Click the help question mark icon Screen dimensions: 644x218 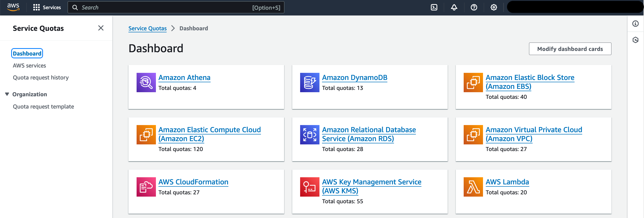click(474, 7)
